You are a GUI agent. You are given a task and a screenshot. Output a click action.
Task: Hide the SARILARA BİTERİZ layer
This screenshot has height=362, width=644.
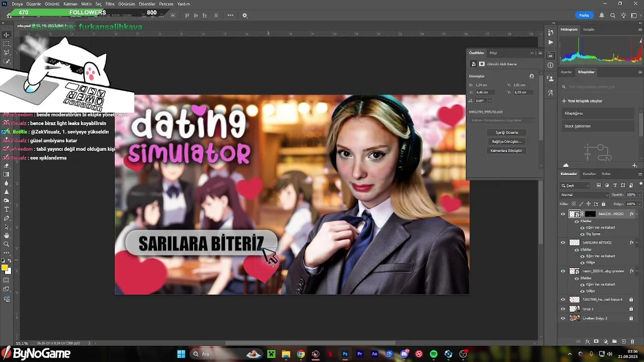pos(563,242)
